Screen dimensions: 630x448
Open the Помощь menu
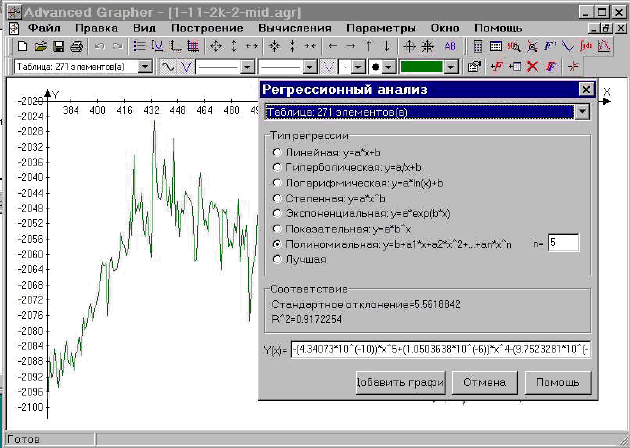click(498, 28)
